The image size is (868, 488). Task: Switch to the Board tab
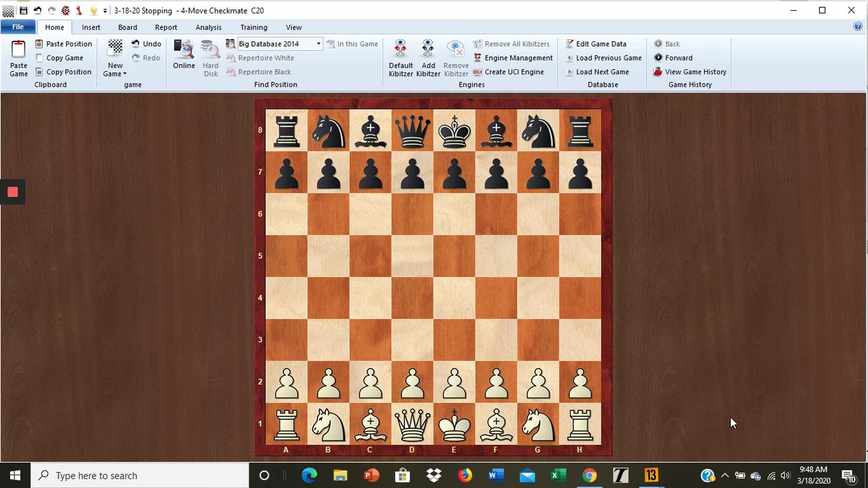pos(127,27)
